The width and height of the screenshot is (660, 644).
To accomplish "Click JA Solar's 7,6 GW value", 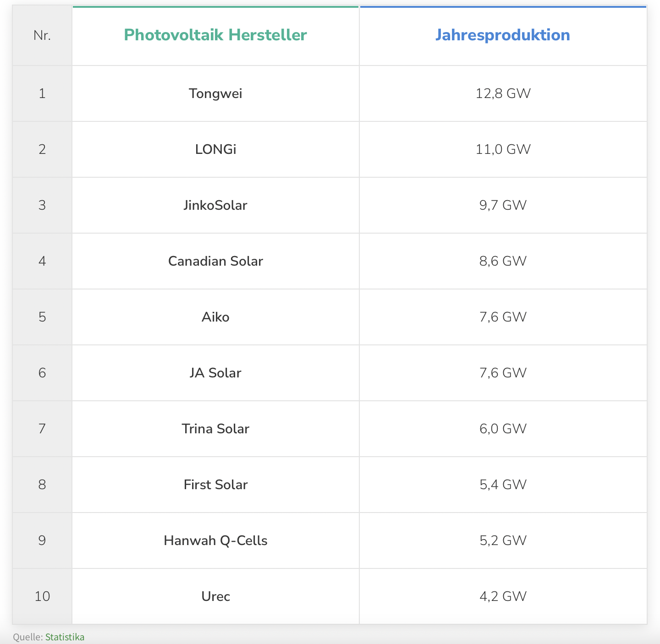I will 503,373.
